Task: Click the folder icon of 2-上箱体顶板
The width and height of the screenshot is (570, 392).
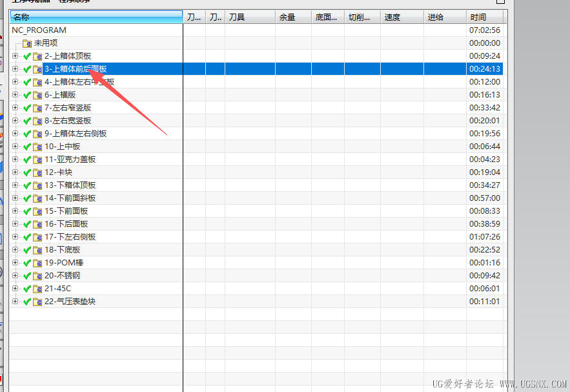Action: tap(37, 56)
